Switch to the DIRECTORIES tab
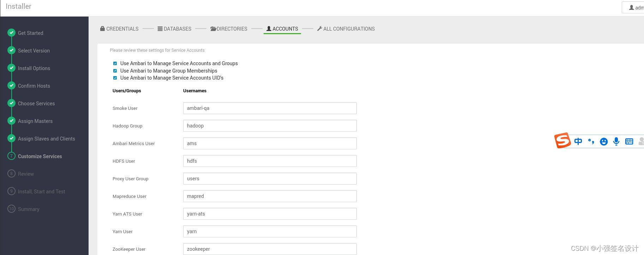The width and height of the screenshot is (644, 255). pyautogui.click(x=229, y=29)
